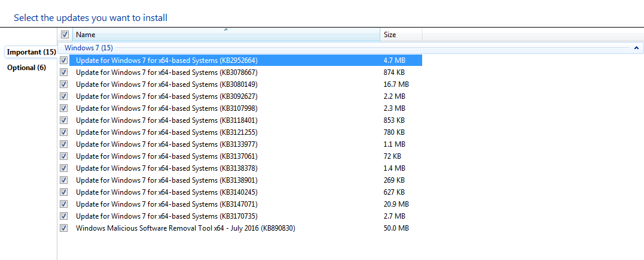Deselect checkbox for KB3080149 update
This screenshot has width=644, height=260.
(64, 84)
